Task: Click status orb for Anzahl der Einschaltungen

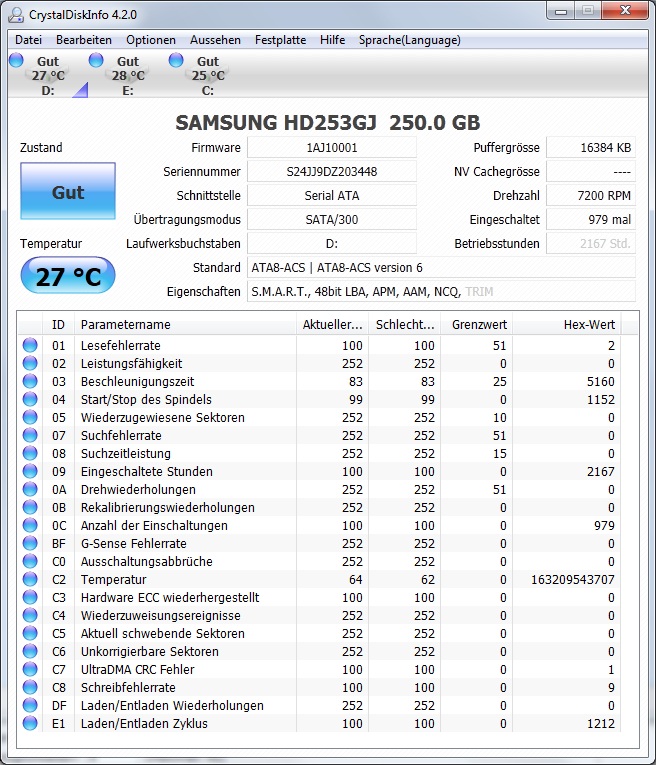Action: pos(30,525)
